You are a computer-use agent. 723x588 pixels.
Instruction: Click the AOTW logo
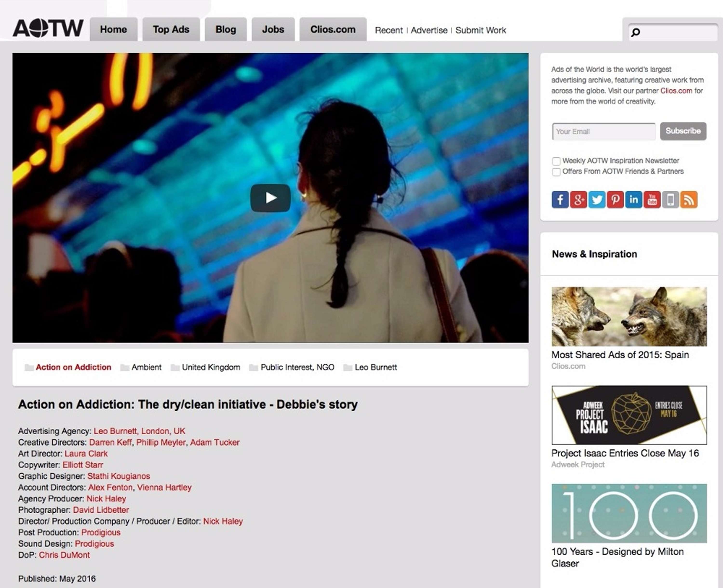48,28
